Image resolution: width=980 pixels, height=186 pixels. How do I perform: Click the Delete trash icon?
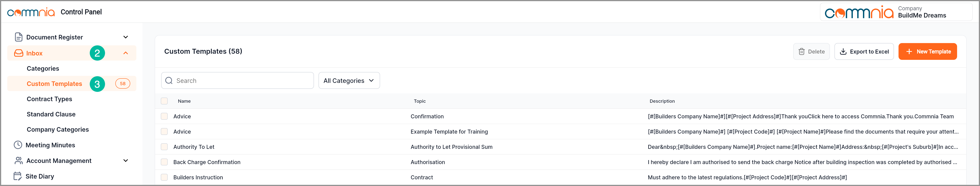pyautogui.click(x=801, y=52)
